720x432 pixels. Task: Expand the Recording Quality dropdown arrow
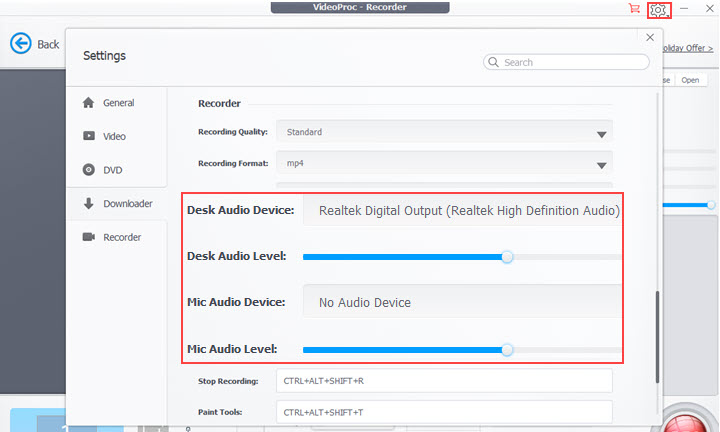click(x=602, y=135)
